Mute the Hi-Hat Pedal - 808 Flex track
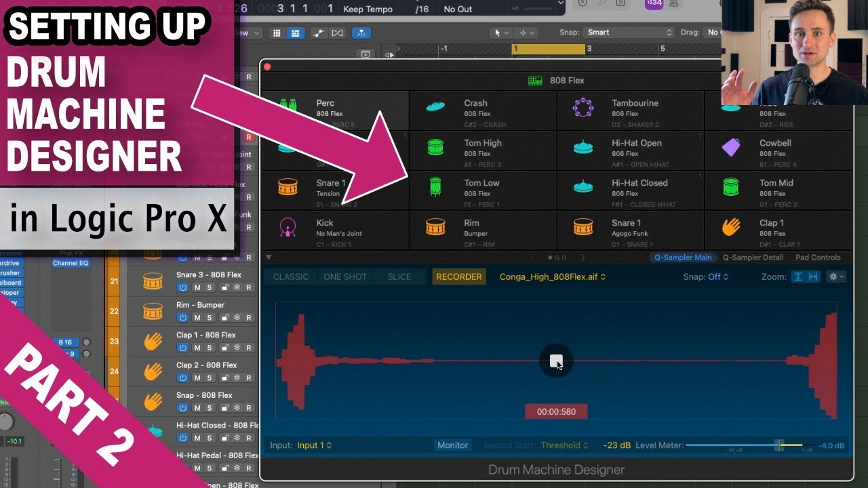The width and height of the screenshot is (868, 488). (197, 468)
